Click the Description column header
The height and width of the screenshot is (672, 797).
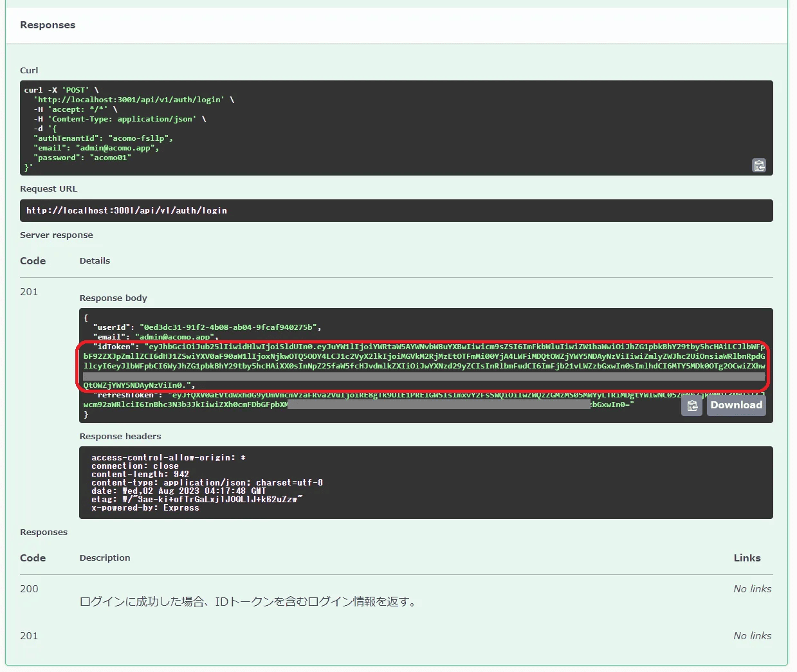(105, 558)
